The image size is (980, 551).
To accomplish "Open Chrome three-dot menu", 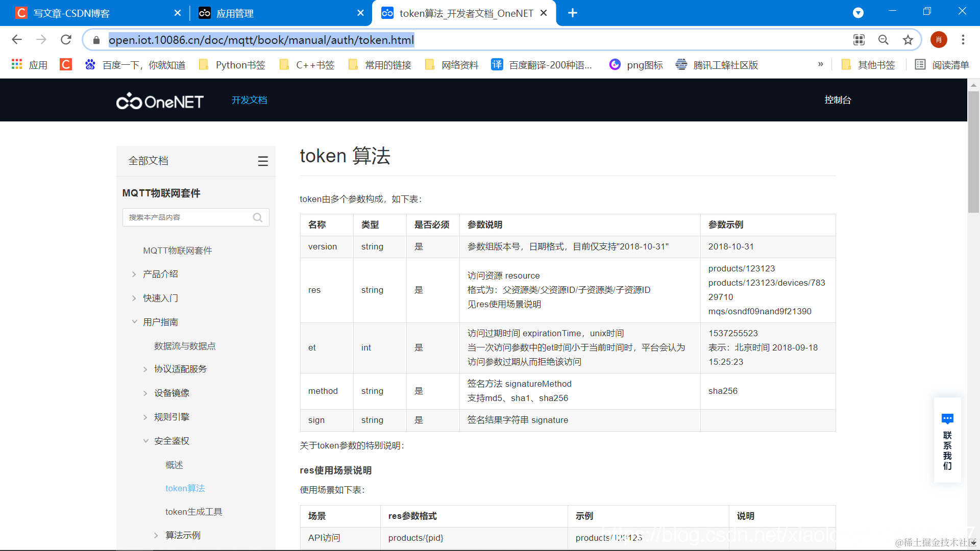I will coord(963,40).
